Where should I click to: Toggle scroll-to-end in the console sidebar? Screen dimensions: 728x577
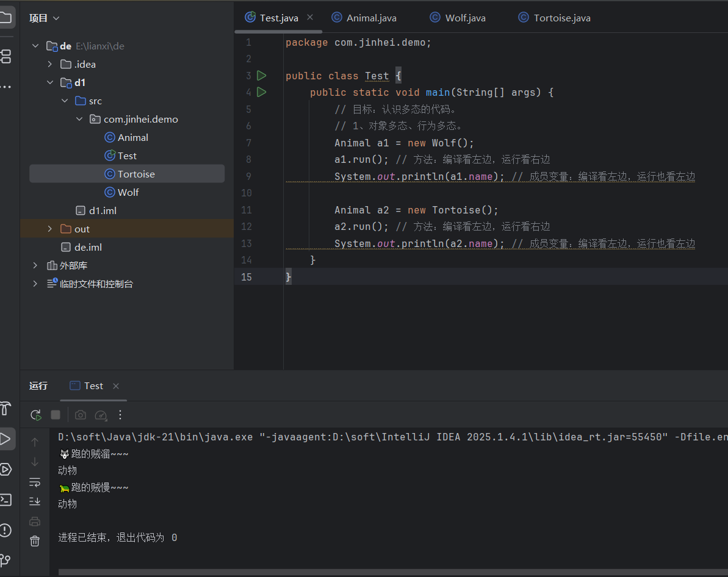pos(35,501)
